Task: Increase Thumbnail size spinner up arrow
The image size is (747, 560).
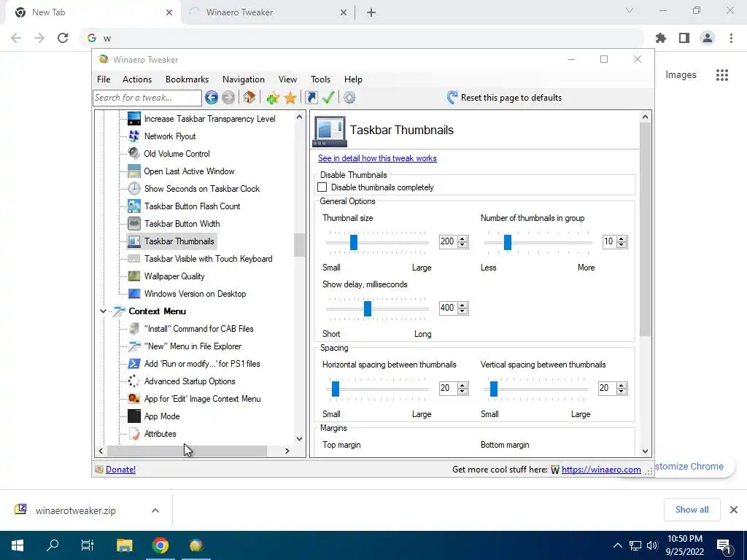Action: pyautogui.click(x=462, y=238)
